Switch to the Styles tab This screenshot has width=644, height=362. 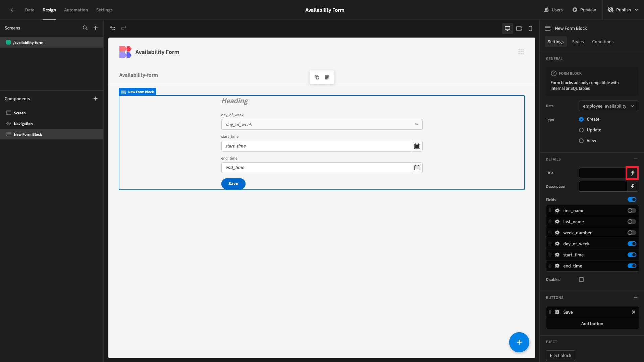click(x=578, y=42)
